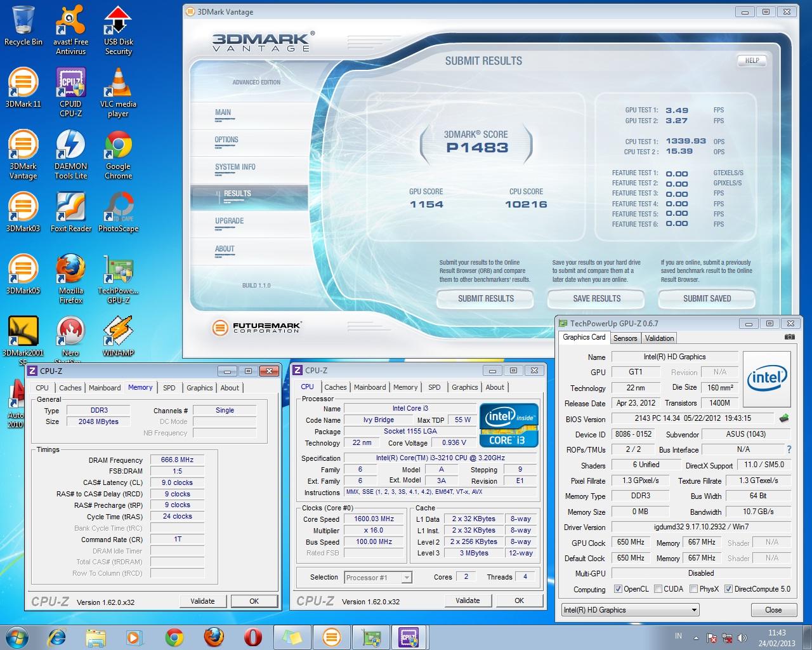Select the CPUID CPU-Z desktop icon
This screenshot has width=812, height=650.
point(71,92)
